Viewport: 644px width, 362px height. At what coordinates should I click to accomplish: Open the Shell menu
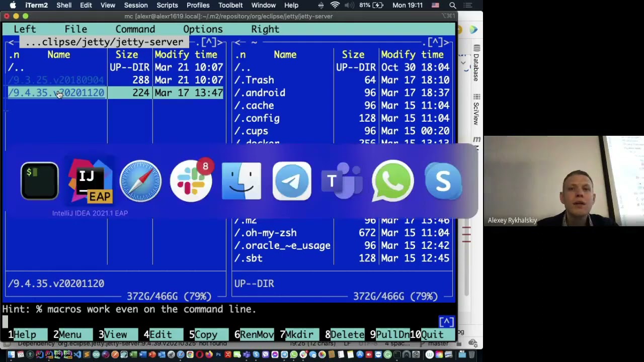pos(64,5)
